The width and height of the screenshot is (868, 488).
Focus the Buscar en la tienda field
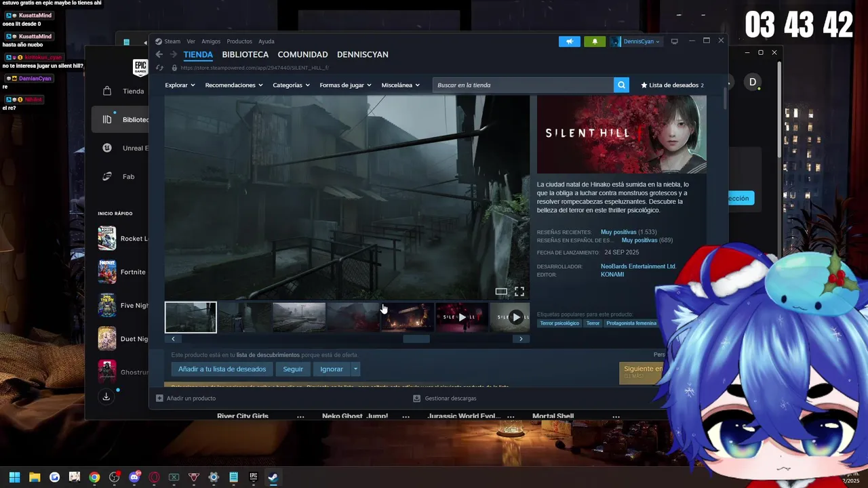[x=523, y=85]
